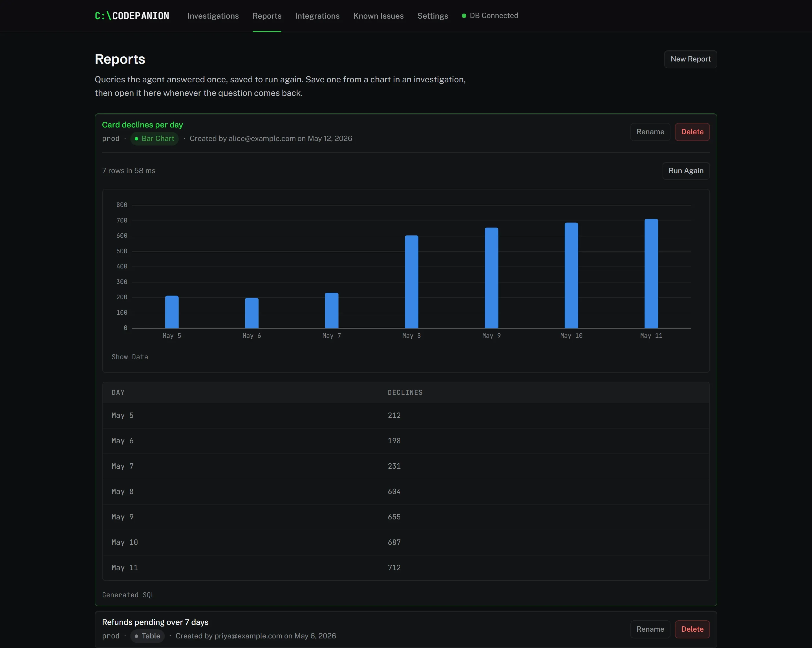
Task: Create a New Report
Action: click(690, 59)
